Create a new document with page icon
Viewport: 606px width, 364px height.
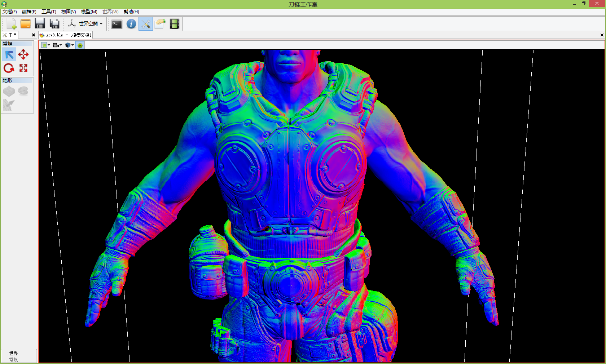point(11,24)
